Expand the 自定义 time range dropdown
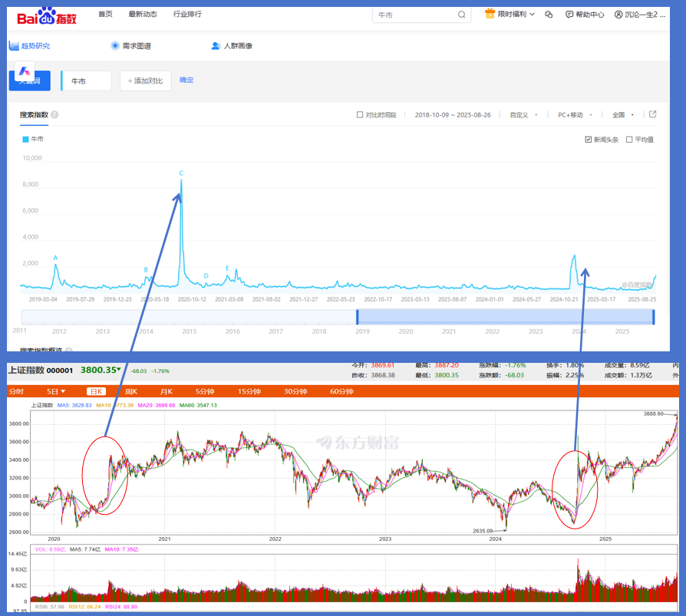The width and height of the screenshot is (686, 616). point(523,115)
